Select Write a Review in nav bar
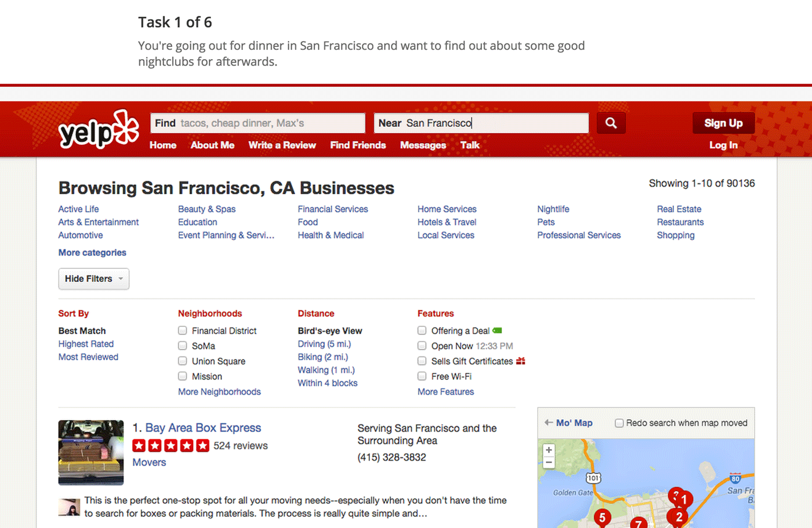Image resolution: width=812 pixels, height=528 pixels. 282,145
